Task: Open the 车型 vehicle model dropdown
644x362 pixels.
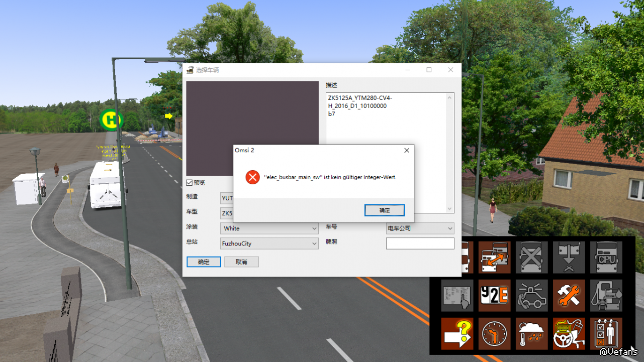Action: pyautogui.click(x=227, y=213)
